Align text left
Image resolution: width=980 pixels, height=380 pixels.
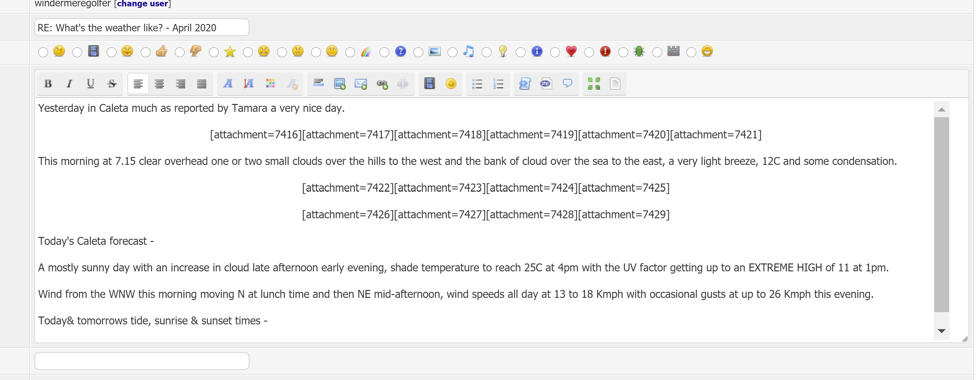coord(138,84)
